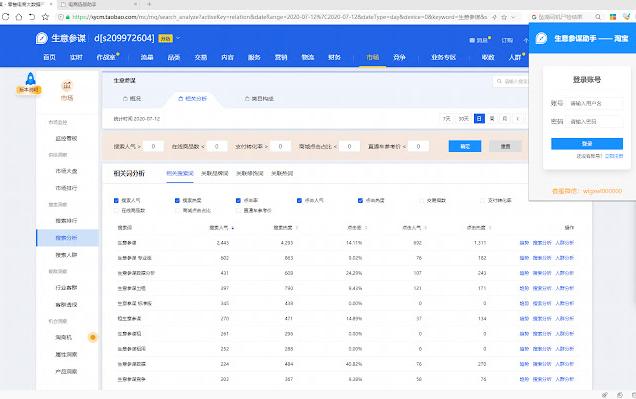
Task: Click the 生意参谋助手 panel logo icon
Action: tap(541, 38)
